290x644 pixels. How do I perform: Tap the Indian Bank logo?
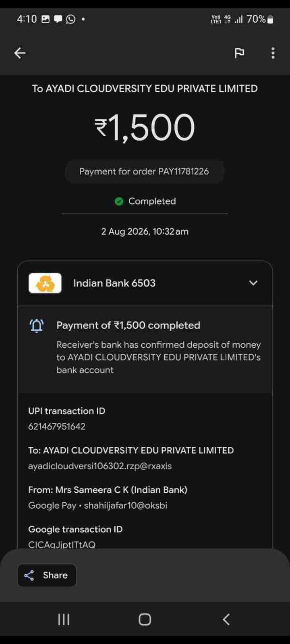(45, 283)
